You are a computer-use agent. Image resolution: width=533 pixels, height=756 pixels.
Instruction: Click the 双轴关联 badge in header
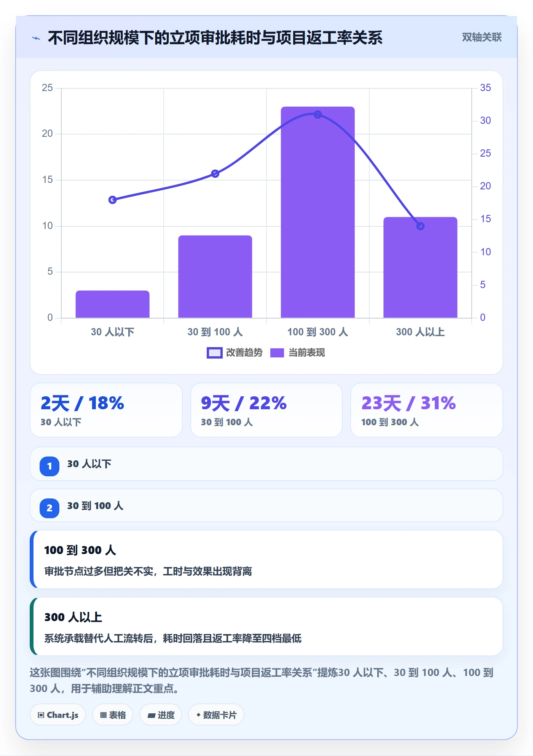pyautogui.click(x=482, y=37)
